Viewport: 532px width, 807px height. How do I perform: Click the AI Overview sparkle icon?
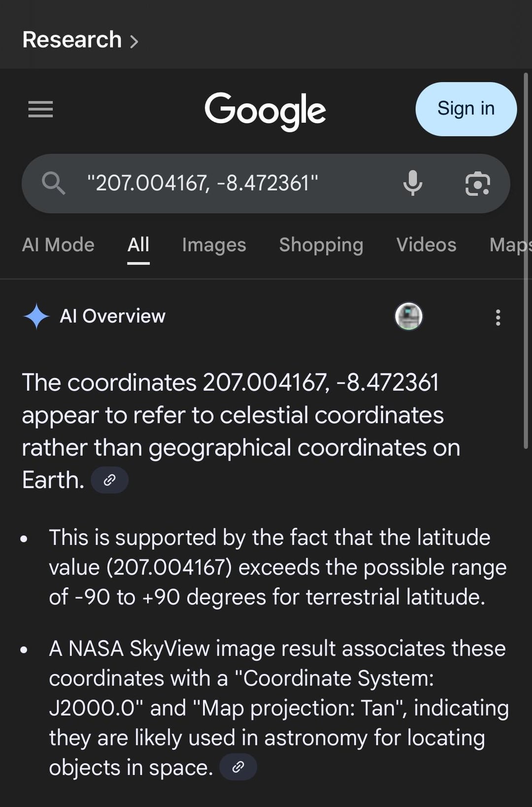tap(36, 316)
